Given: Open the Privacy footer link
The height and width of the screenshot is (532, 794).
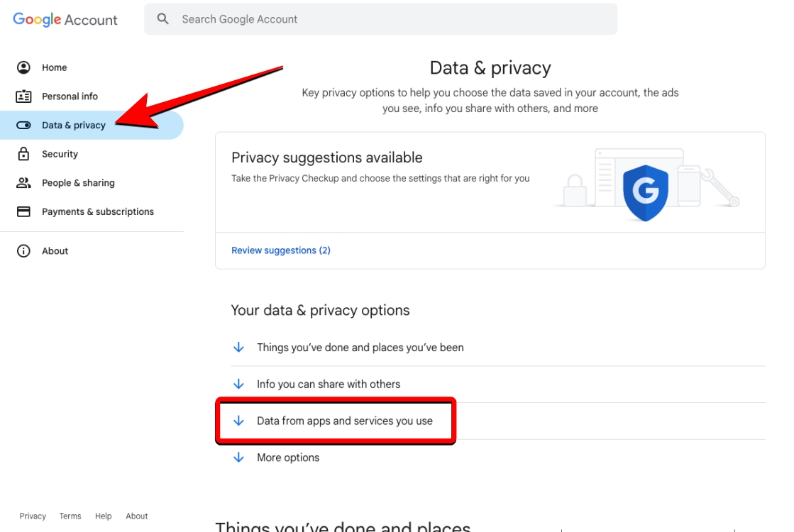Looking at the screenshot, I should pos(33,516).
